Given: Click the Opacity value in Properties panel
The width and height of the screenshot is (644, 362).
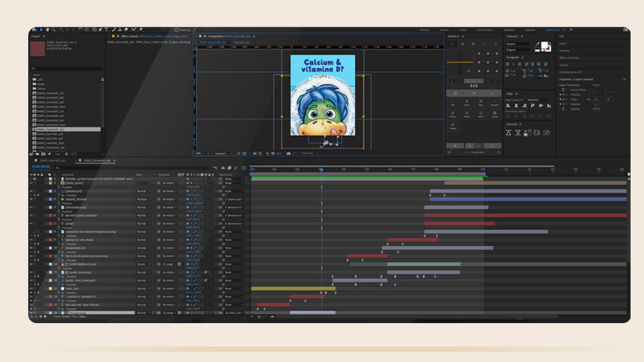Looking at the screenshot, I should point(596,109).
